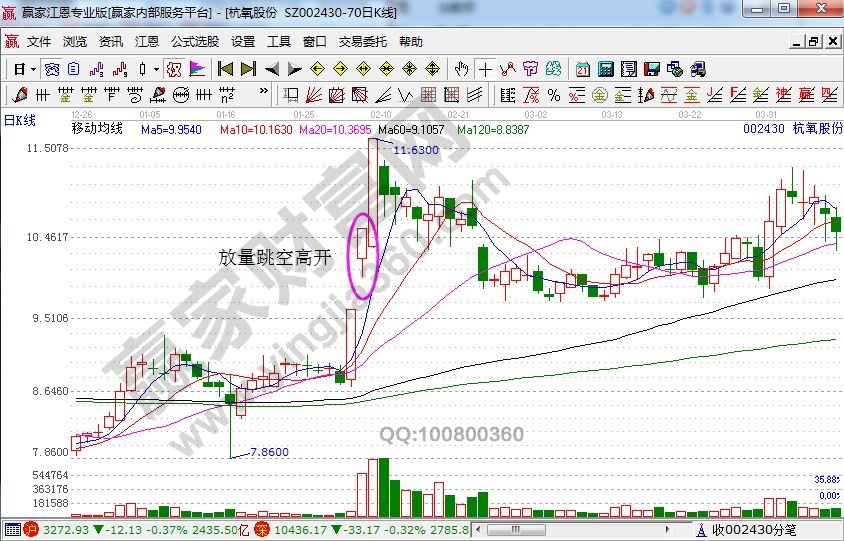844x541 pixels.
Task: Click the black right-pointing play arrow
Action: pos(294,69)
